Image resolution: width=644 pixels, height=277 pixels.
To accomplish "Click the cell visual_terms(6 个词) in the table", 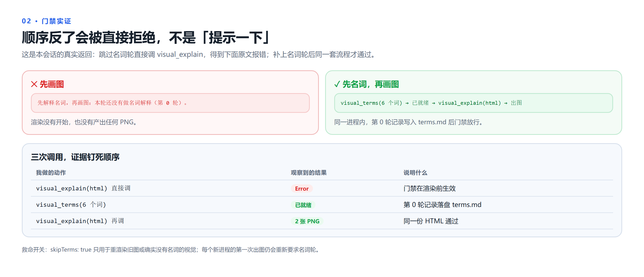I will tap(71, 205).
